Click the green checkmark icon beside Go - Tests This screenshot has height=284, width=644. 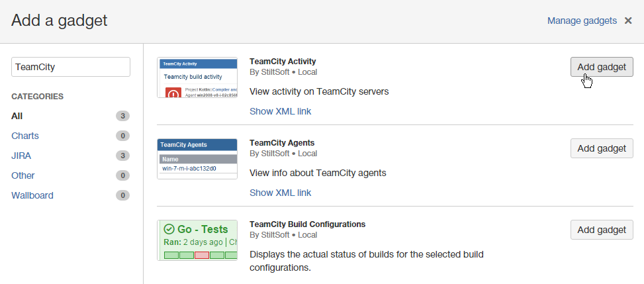pos(169,229)
